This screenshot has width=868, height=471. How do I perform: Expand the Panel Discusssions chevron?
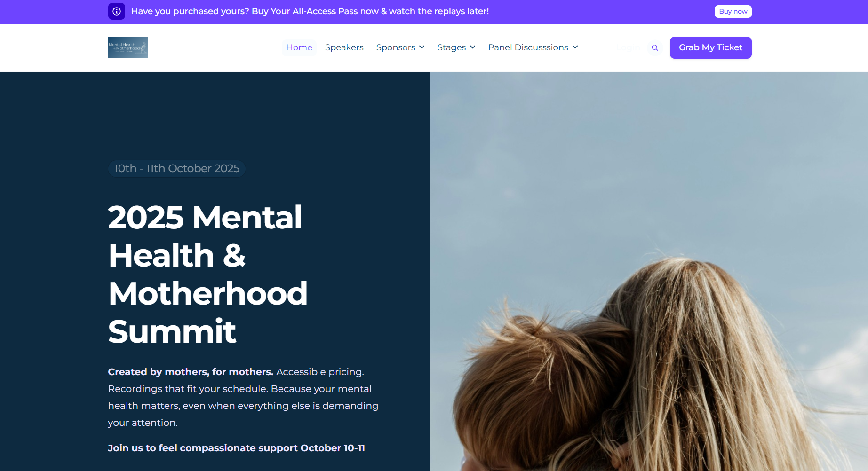[x=575, y=47]
